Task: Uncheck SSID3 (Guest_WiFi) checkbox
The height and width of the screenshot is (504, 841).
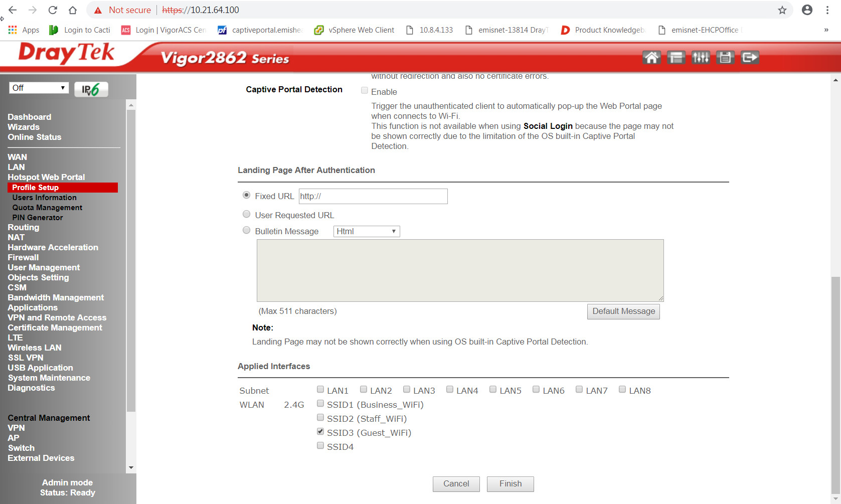Action: [320, 432]
